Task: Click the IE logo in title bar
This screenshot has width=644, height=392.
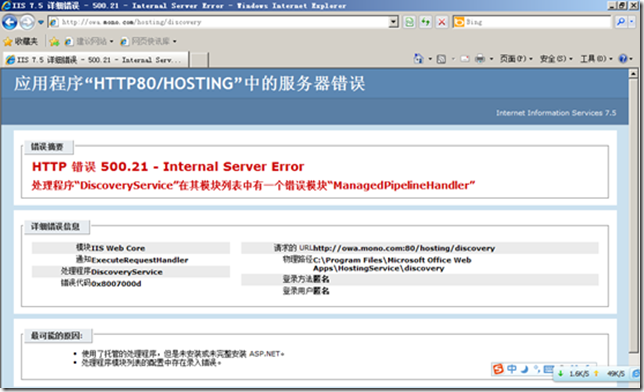Action: tap(6, 5)
